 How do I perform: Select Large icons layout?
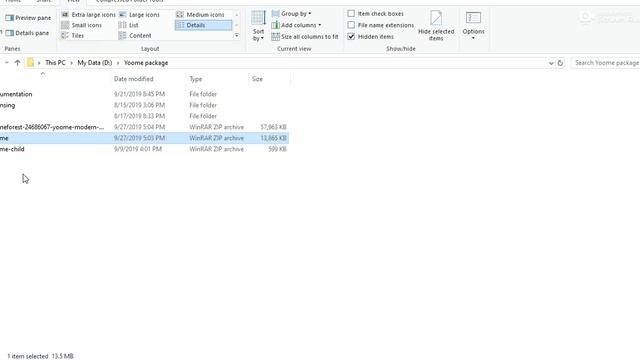[x=140, y=15]
